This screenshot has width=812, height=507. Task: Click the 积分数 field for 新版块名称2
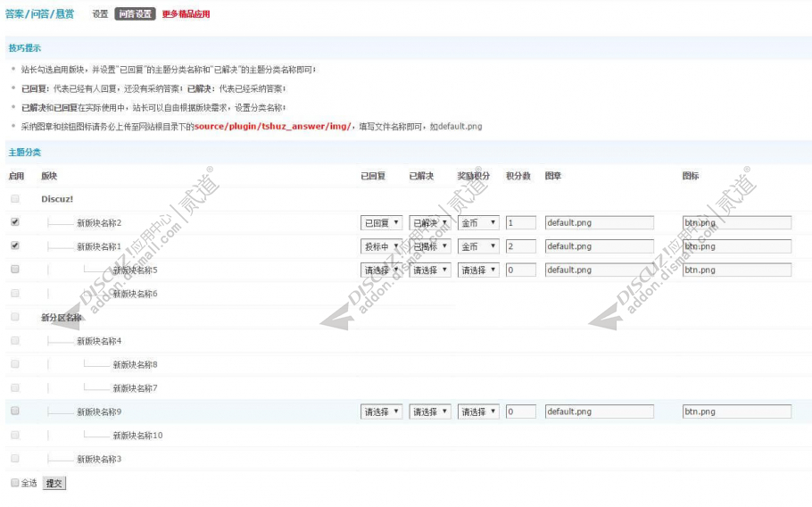521,222
